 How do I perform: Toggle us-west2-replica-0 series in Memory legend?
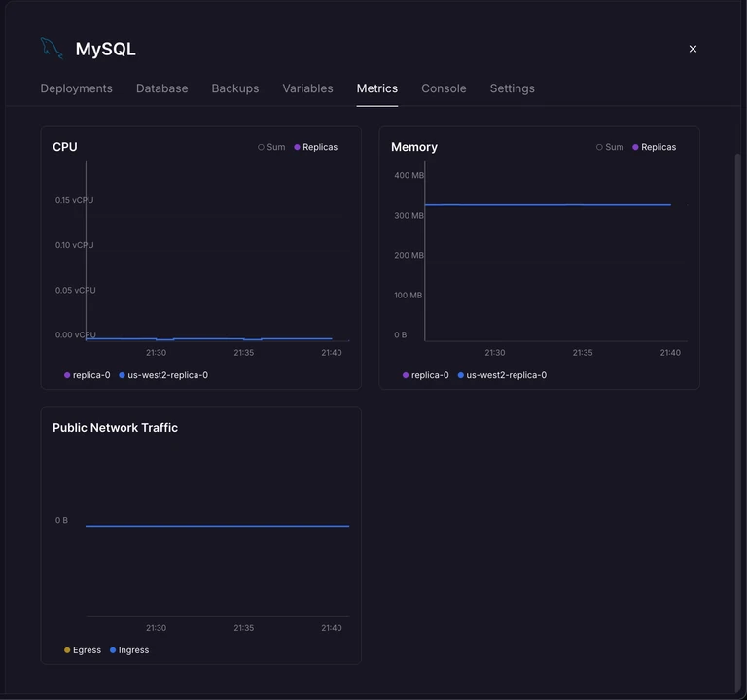(x=502, y=375)
